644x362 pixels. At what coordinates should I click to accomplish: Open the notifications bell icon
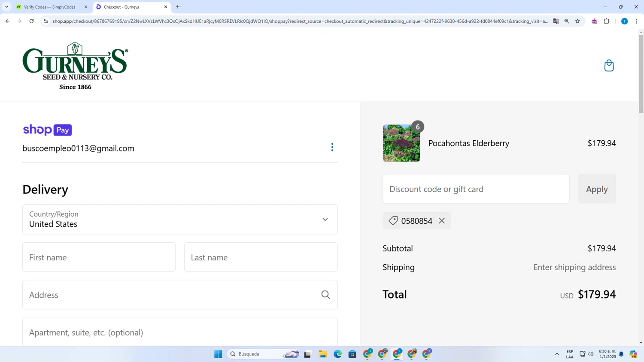[x=621, y=354]
